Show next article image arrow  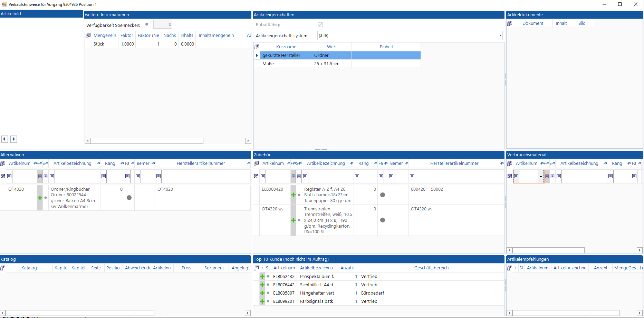13,139
